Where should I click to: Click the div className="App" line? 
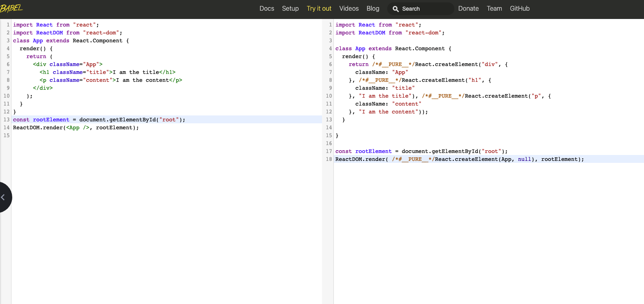[x=68, y=64]
